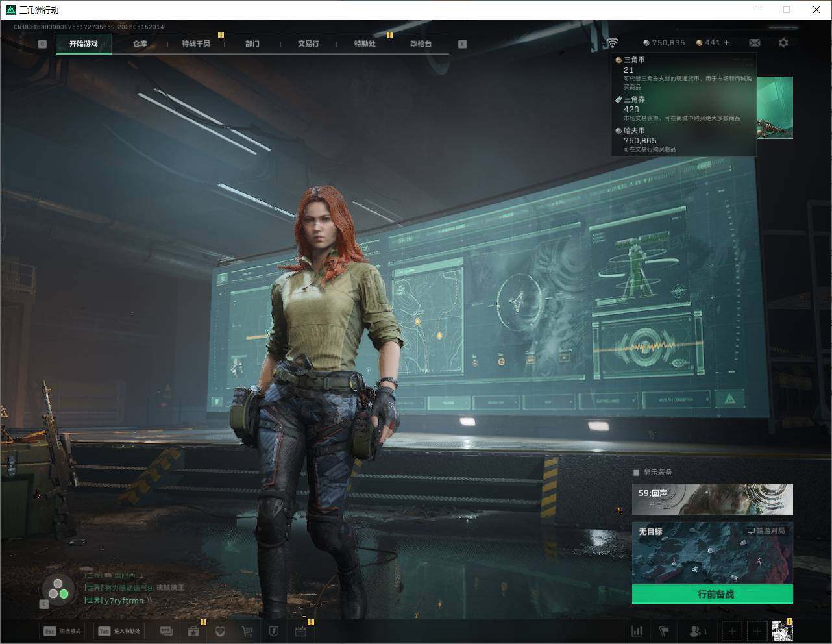The width and height of the screenshot is (832, 644).
Task: Select the 无目标 map card
Action: pyautogui.click(x=713, y=553)
